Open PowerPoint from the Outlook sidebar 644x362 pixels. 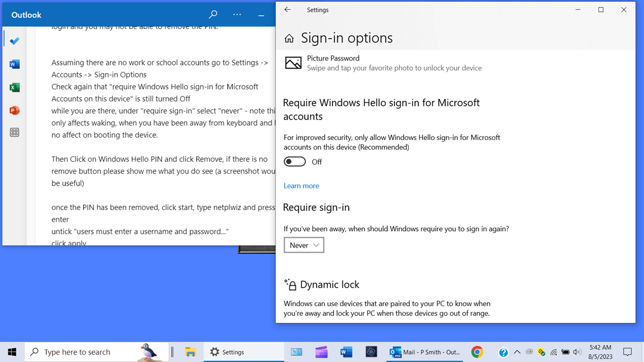coord(14,110)
